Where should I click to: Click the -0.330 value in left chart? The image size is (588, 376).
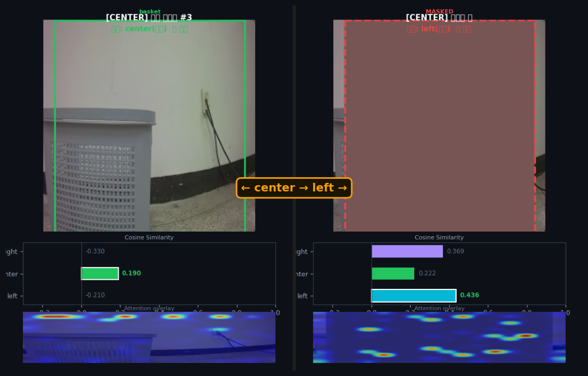click(95, 251)
